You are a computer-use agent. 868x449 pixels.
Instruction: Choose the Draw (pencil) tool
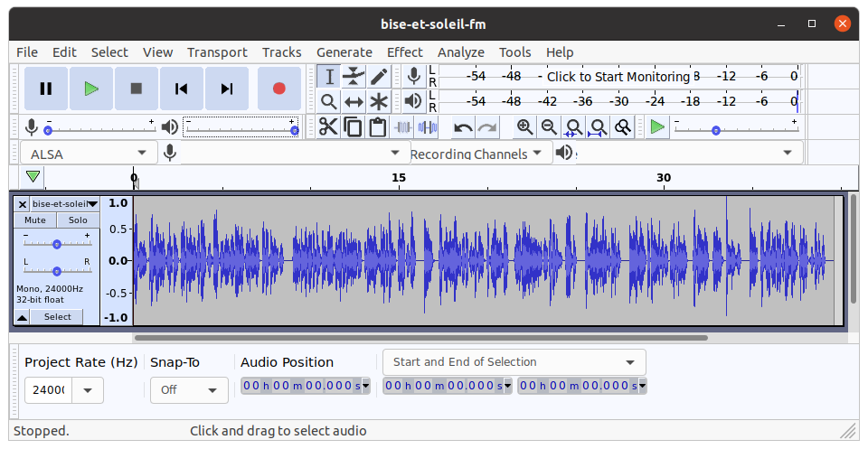[379, 76]
